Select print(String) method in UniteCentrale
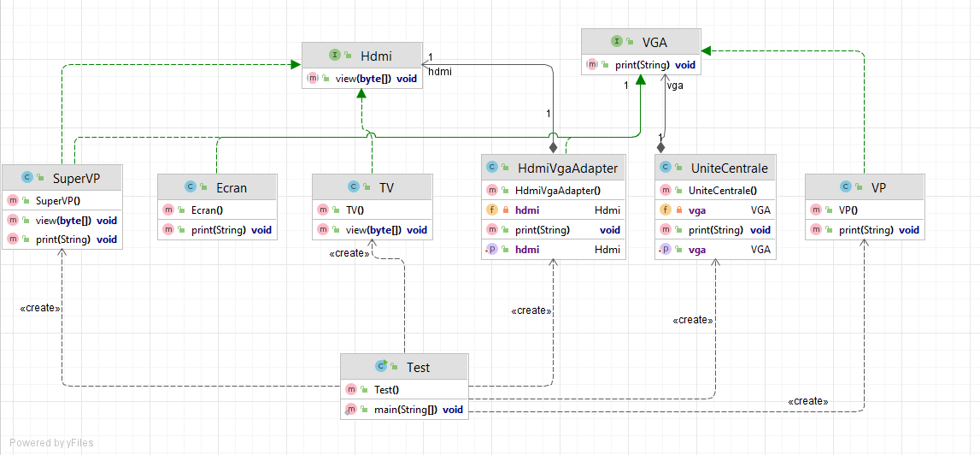Image resolution: width=980 pixels, height=455 pixels. point(716,230)
